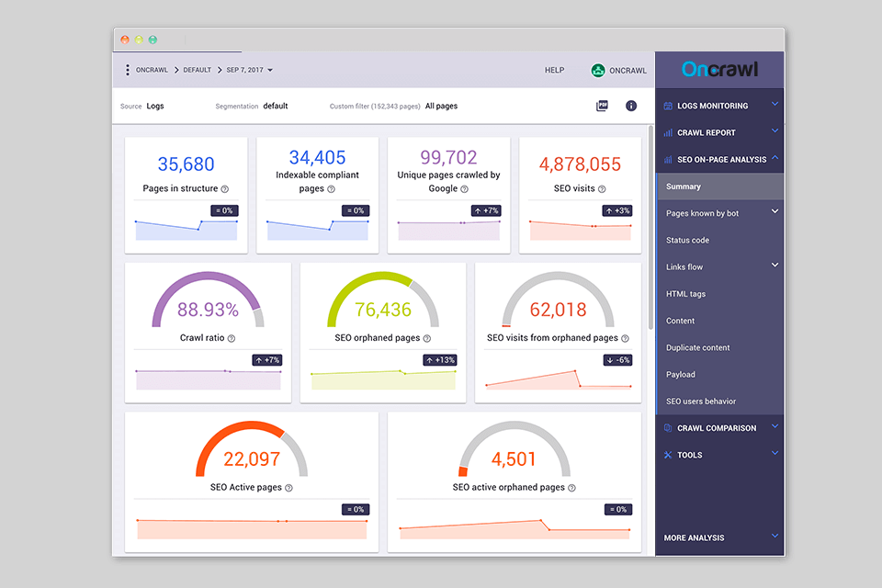Go to ONCRAWL breadcrumb root

[x=152, y=70]
